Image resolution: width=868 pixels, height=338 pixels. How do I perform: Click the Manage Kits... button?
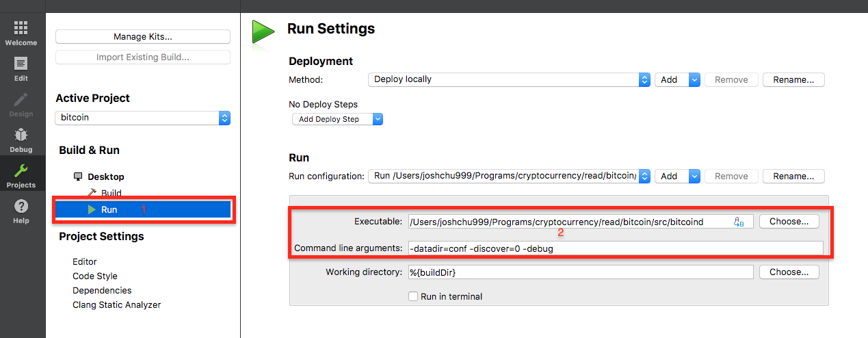pos(143,36)
